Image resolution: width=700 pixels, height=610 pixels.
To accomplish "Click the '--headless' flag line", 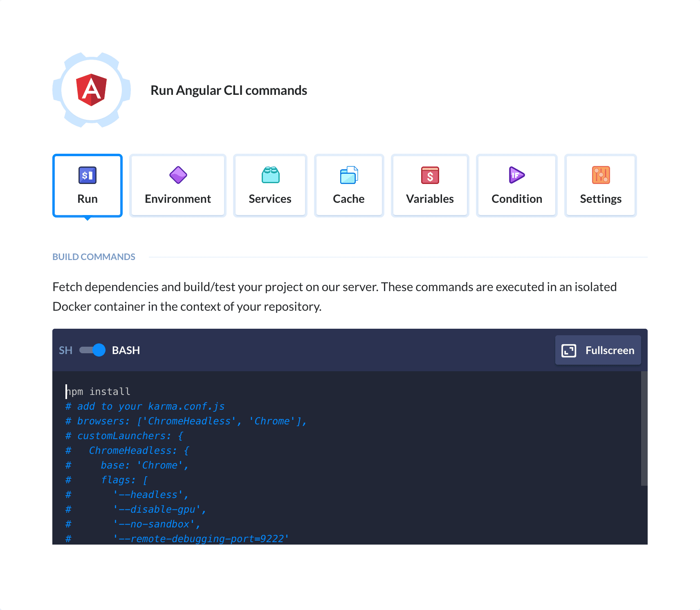I will click(x=128, y=495).
